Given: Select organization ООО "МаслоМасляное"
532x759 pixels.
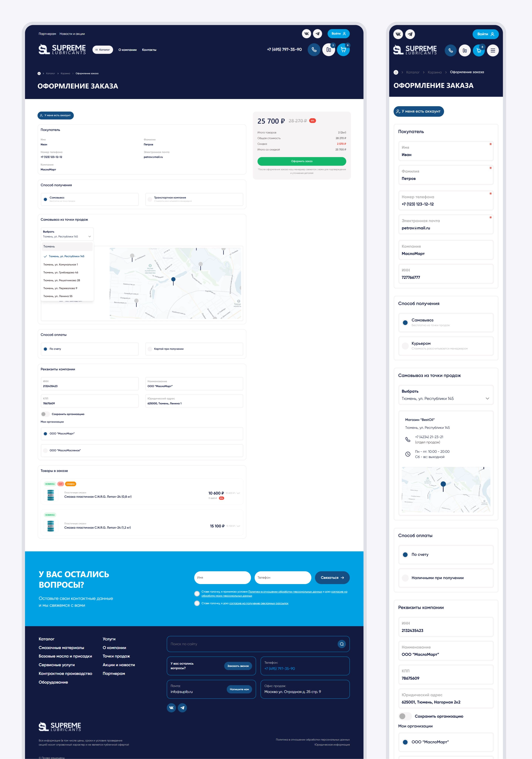Looking at the screenshot, I should click(142, 450).
